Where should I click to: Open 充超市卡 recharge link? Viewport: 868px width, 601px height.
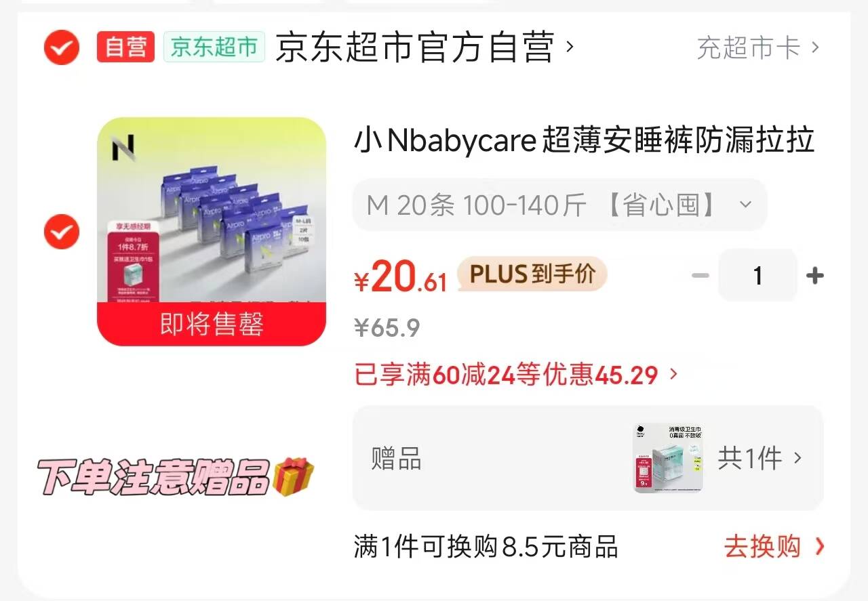pyautogui.click(x=758, y=47)
